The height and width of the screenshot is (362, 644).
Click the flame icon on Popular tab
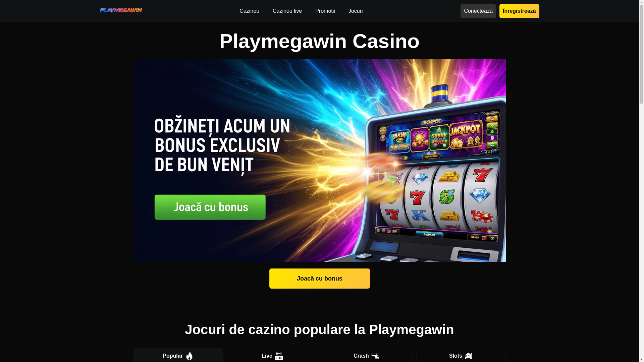click(x=190, y=356)
